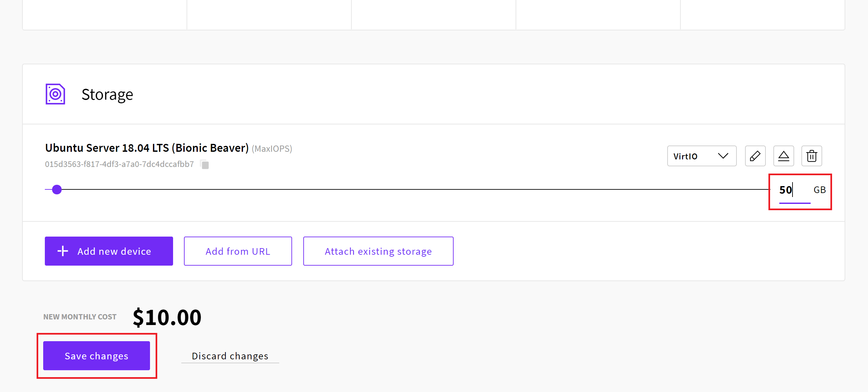Click the UUID text 015d3563-f817-4df3-a7a0-7dc4dccafbb7
Viewport: 868px width, 392px height.
click(x=119, y=164)
